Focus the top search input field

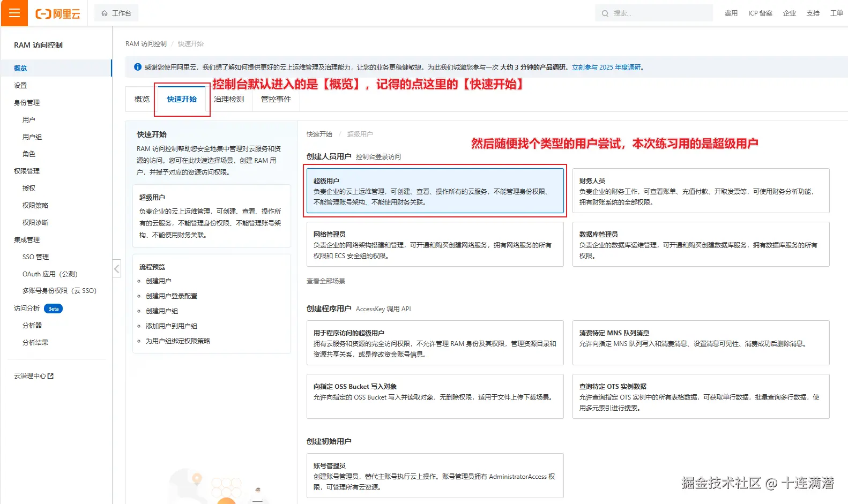click(x=654, y=13)
